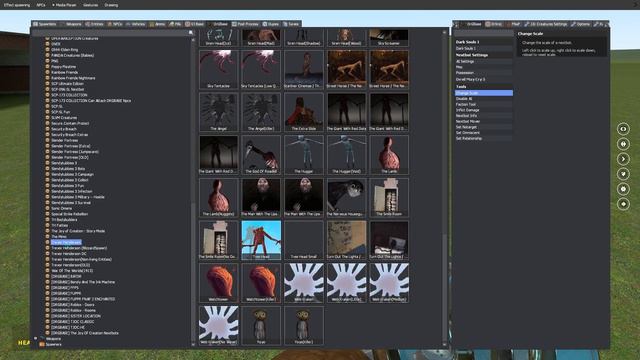Viewport: 640px width, 360px height.
Task: Click the tree scrollbar down arrow
Action: 193,344
